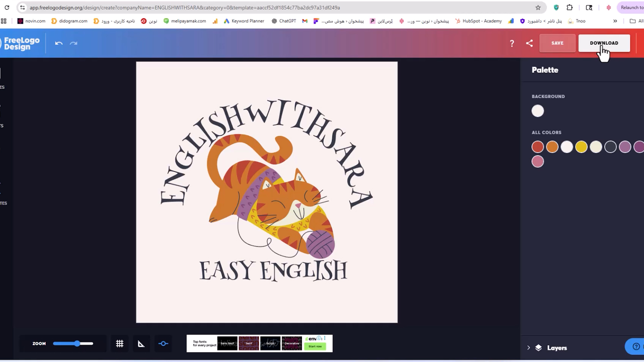Toggle the grid overlay icon
The image size is (644, 362).
point(120,344)
